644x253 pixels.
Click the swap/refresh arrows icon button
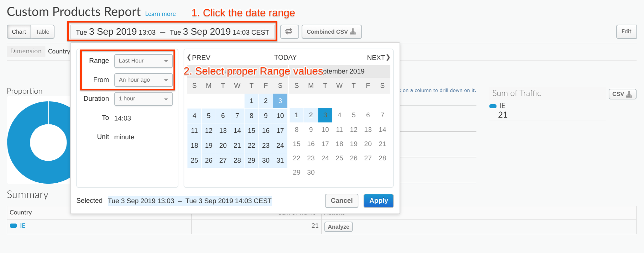coord(289,32)
